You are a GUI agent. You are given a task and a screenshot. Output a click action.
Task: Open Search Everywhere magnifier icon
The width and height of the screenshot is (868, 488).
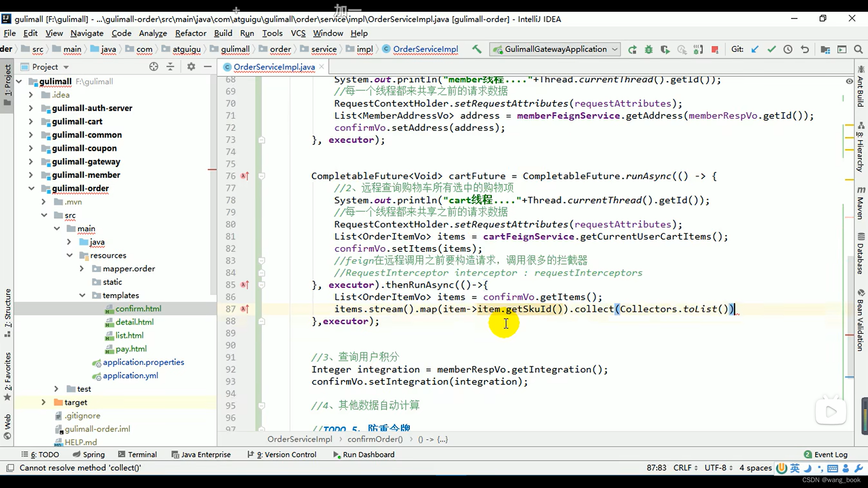point(858,49)
